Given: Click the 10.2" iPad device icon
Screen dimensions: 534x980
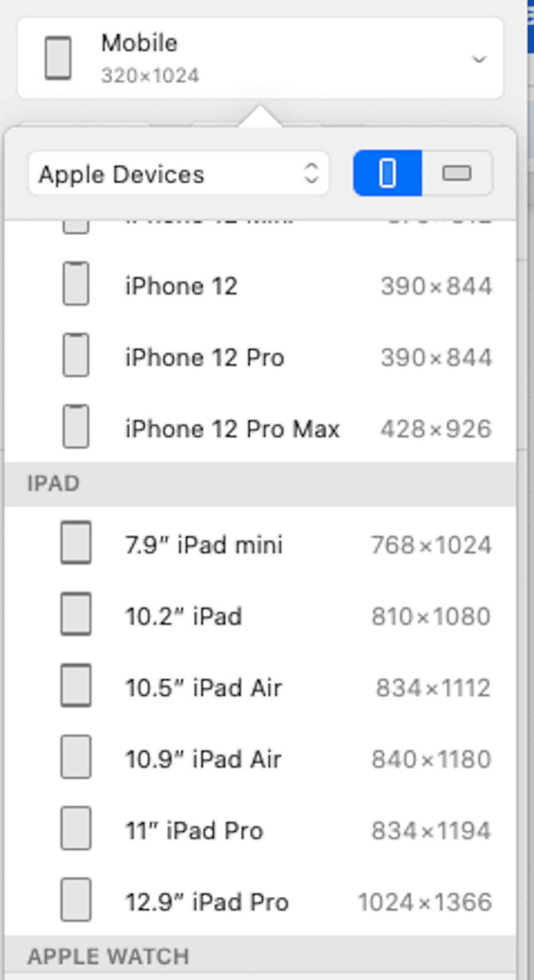Looking at the screenshot, I should [76, 614].
